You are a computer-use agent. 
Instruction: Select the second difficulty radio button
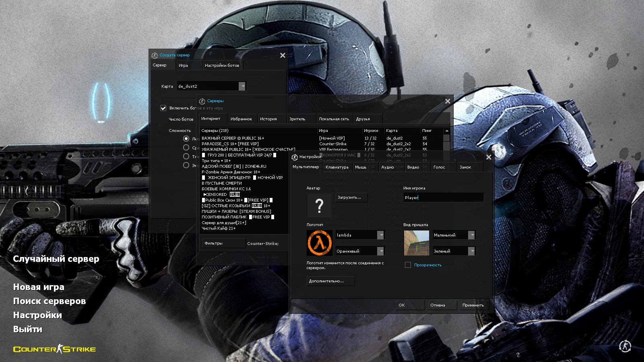coord(186,148)
